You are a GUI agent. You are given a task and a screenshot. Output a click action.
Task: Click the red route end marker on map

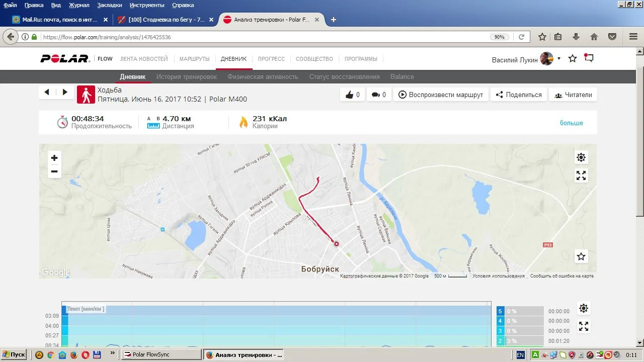point(337,244)
